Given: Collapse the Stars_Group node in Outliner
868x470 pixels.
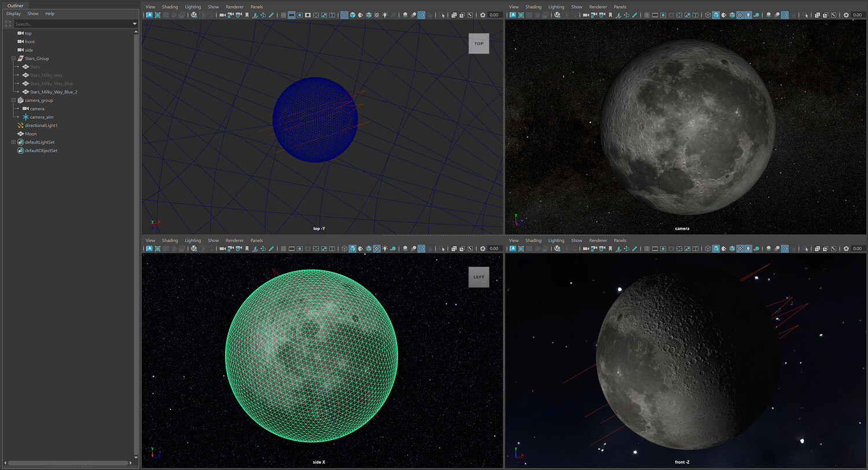Looking at the screenshot, I should point(13,58).
